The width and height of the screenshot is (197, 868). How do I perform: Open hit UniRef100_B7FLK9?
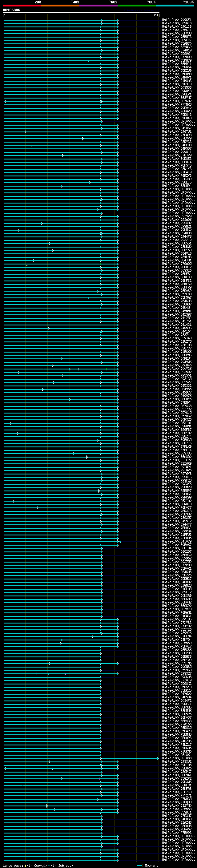[177, 446]
